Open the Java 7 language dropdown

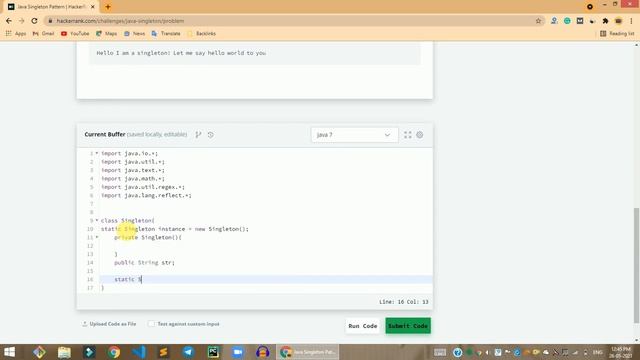coord(354,135)
